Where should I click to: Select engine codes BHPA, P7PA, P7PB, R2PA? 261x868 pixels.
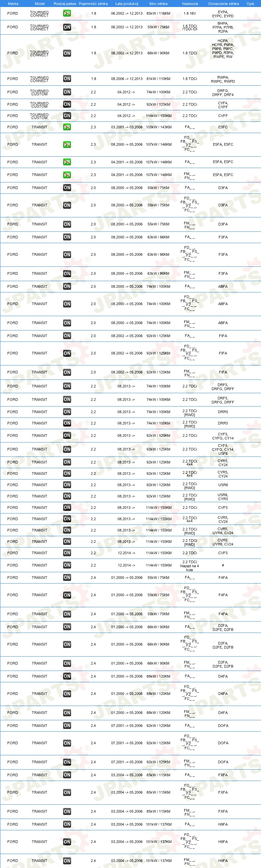click(223, 27)
